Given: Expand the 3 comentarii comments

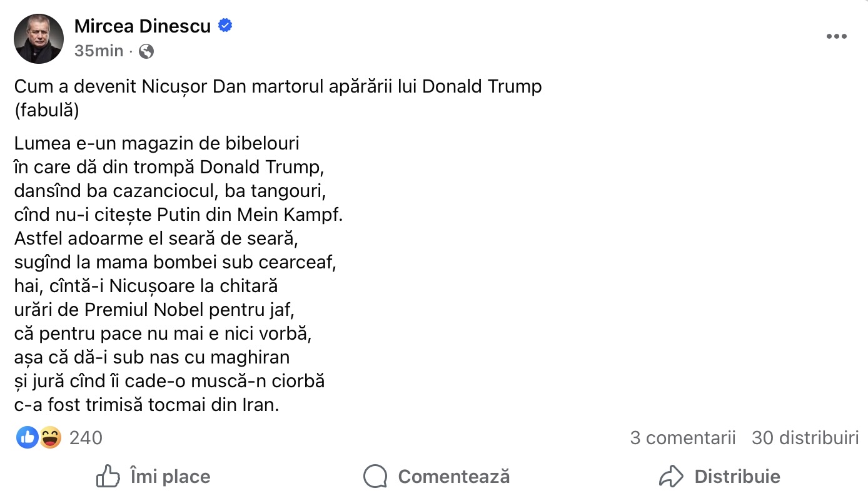Looking at the screenshot, I should click(682, 438).
